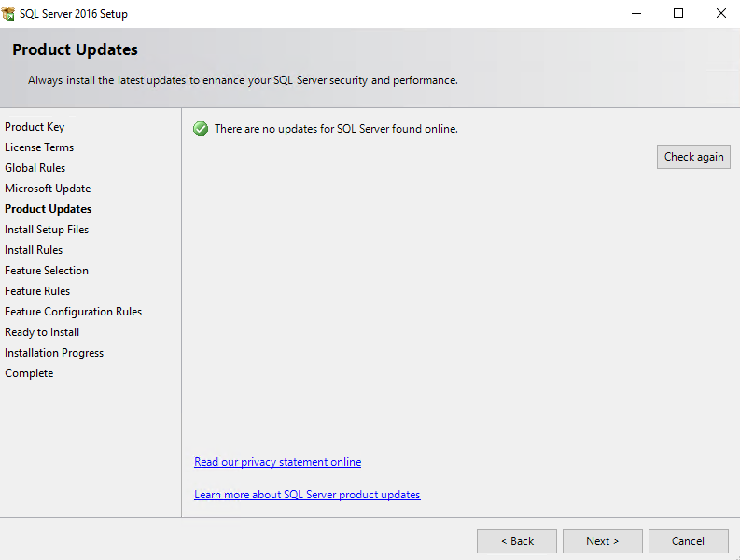Select Feature Selection in sidebar
The width and height of the screenshot is (740, 560).
point(47,271)
